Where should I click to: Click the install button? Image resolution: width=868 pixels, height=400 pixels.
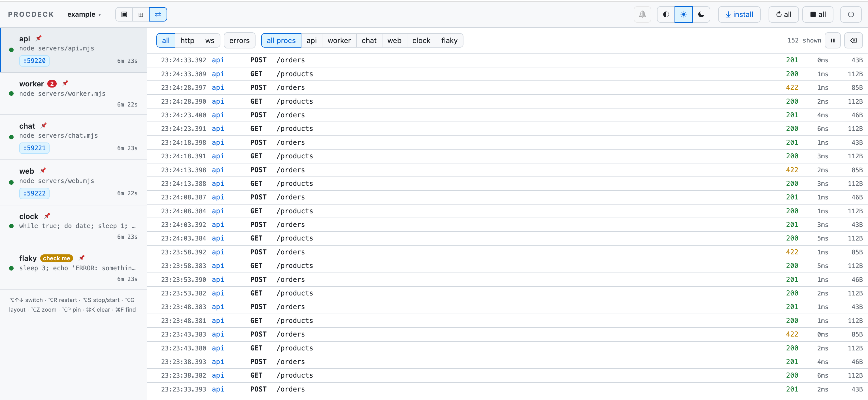tap(739, 14)
